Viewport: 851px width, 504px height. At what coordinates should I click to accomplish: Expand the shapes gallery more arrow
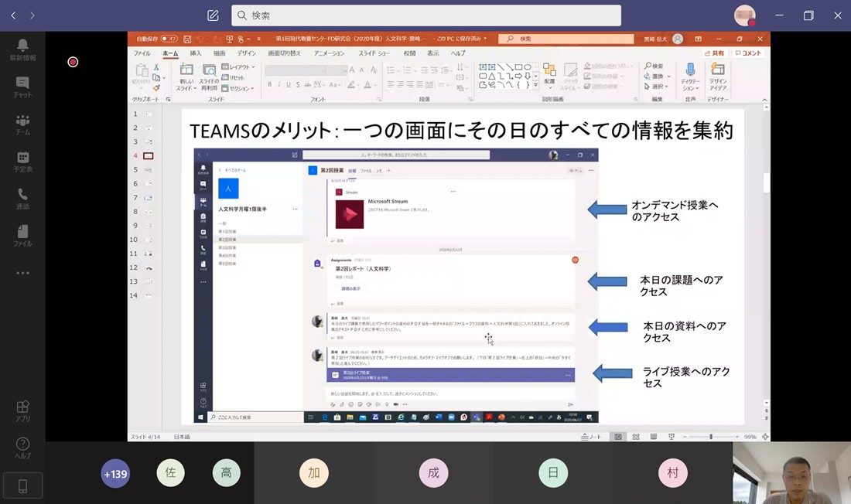[535, 85]
